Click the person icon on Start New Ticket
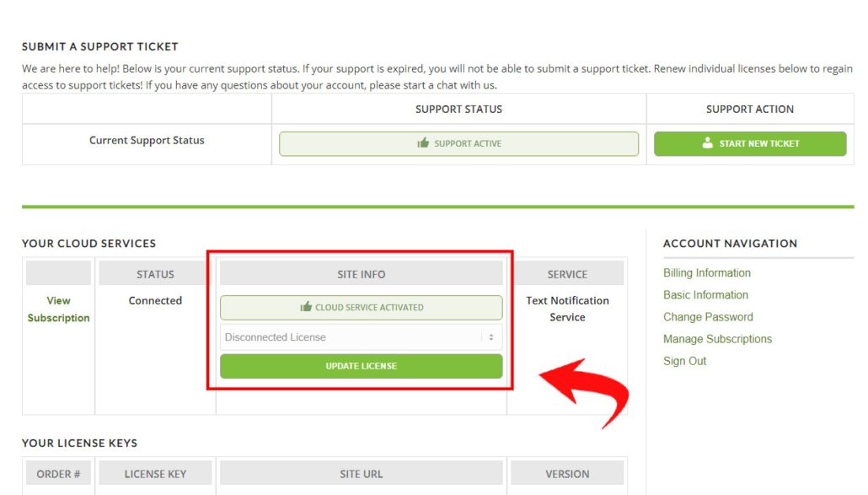The image size is (868, 495). point(708,143)
